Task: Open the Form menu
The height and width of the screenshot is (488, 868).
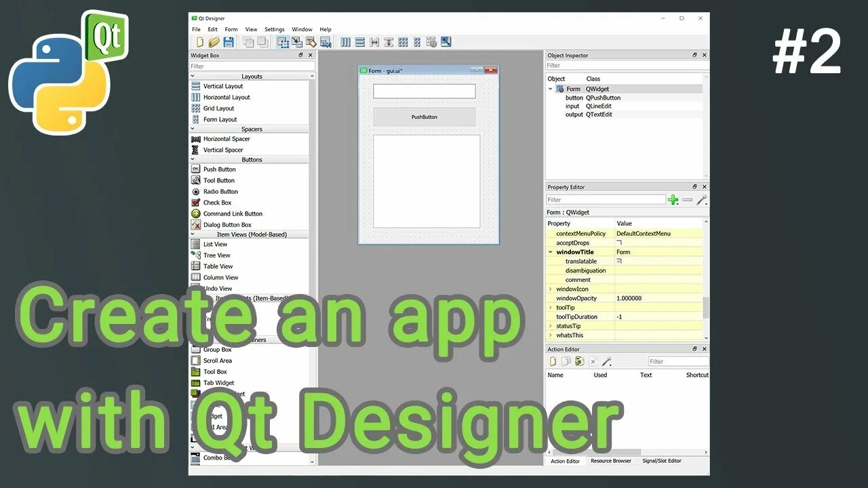Action: [x=231, y=29]
